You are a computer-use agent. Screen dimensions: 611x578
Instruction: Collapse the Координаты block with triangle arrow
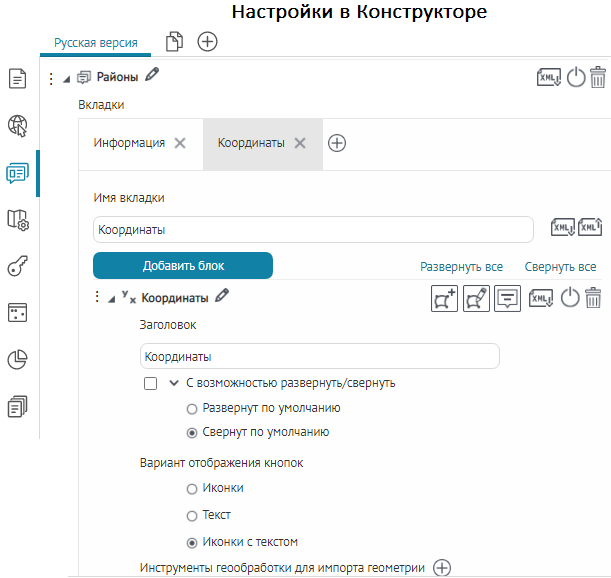tap(111, 298)
